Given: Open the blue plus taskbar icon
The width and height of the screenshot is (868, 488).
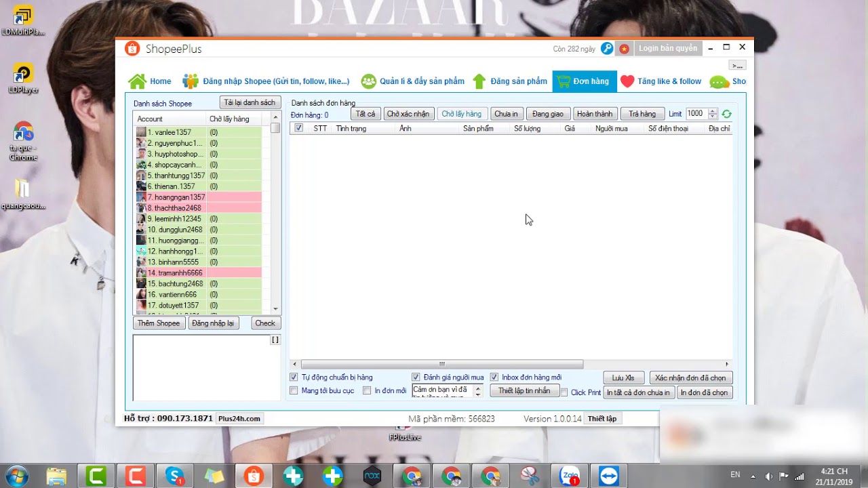Looking at the screenshot, I should (332, 476).
